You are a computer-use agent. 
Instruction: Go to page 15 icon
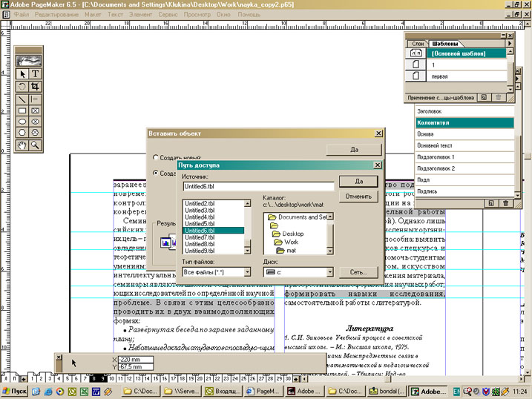(x=155, y=378)
